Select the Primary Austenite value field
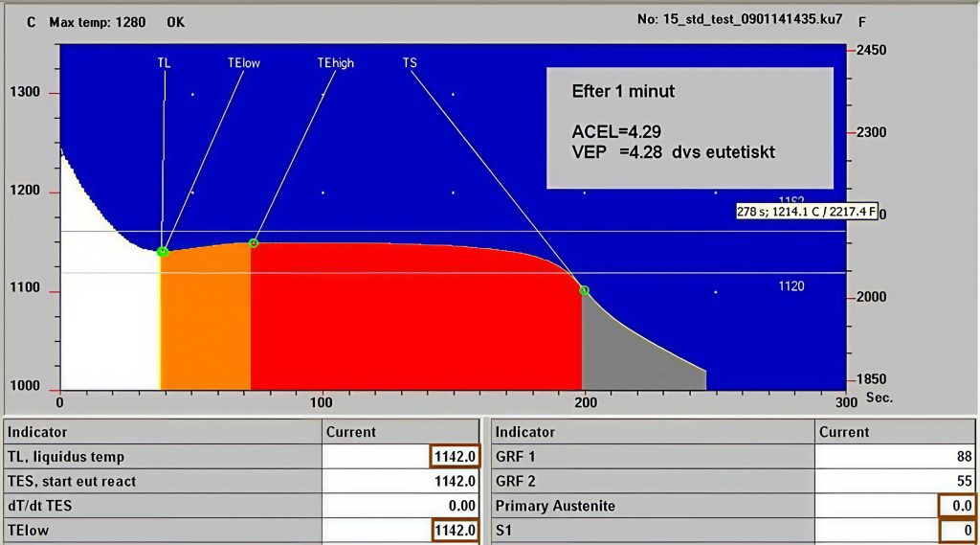This screenshot has width=980, height=545. tap(955, 506)
